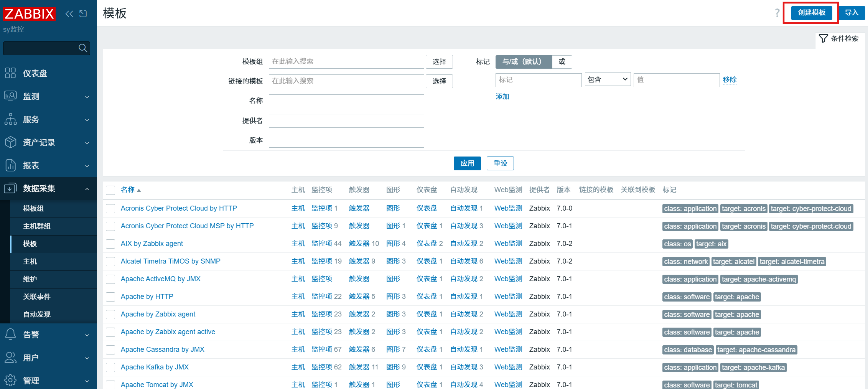Check the AIX by Zabbix agent row
Viewport: 868px width, 389px height.
pyautogui.click(x=110, y=244)
